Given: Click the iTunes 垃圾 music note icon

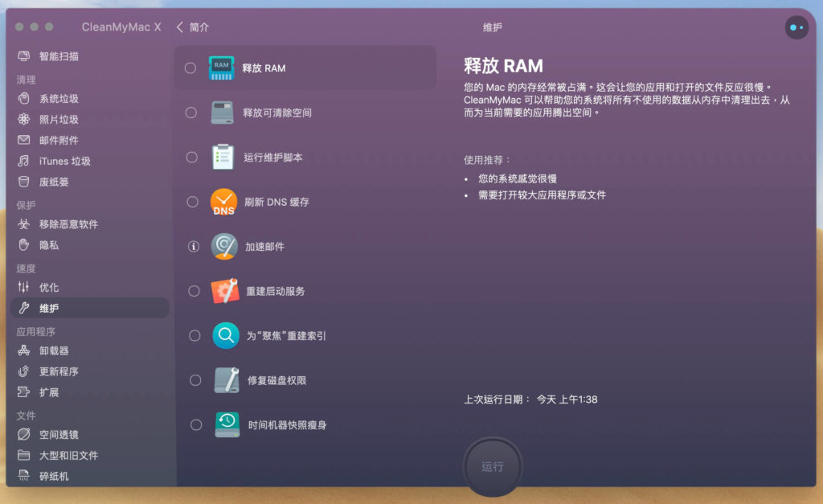Looking at the screenshot, I should pyautogui.click(x=23, y=161).
